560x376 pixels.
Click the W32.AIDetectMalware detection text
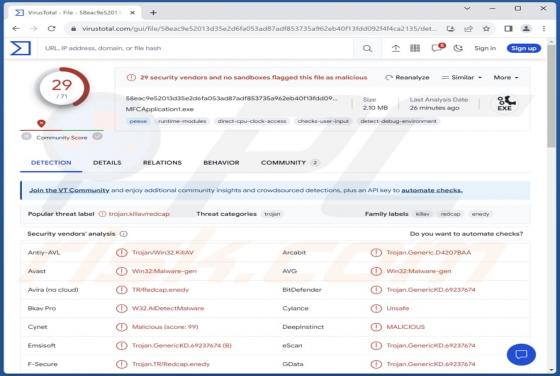(x=168, y=308)
